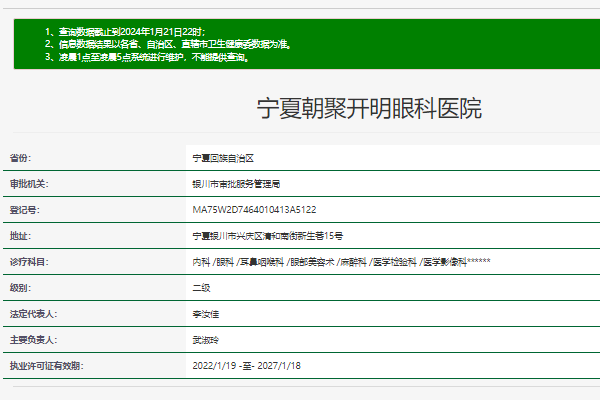This screenshot has width=600, height=400.
Task: Select the departments list starting with 内科 /眼科
Action: [x=341, y=262]
